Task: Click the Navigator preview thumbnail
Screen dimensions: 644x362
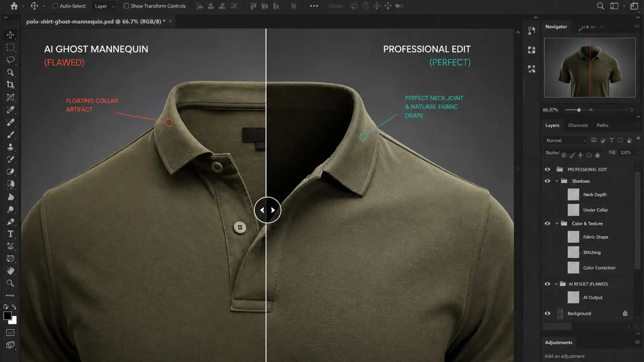Action: (589, 68)
